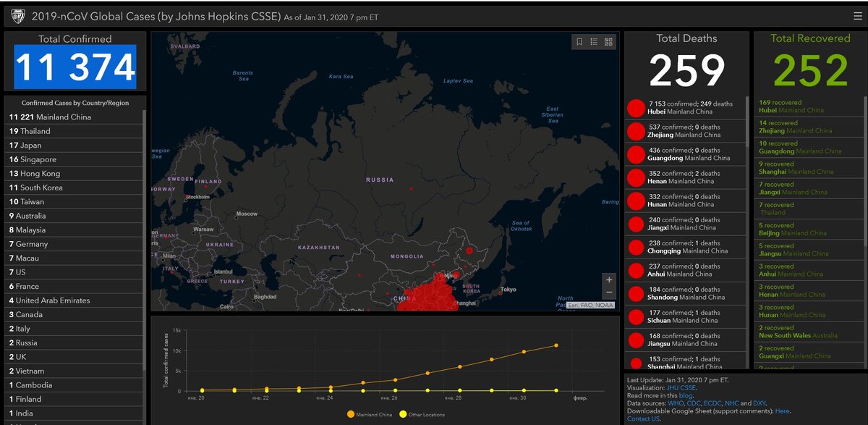The height and width of the screenshot is (425, 868).
Task: Select '11 221 Mainland China' in country list
Action: pos(73,117)
